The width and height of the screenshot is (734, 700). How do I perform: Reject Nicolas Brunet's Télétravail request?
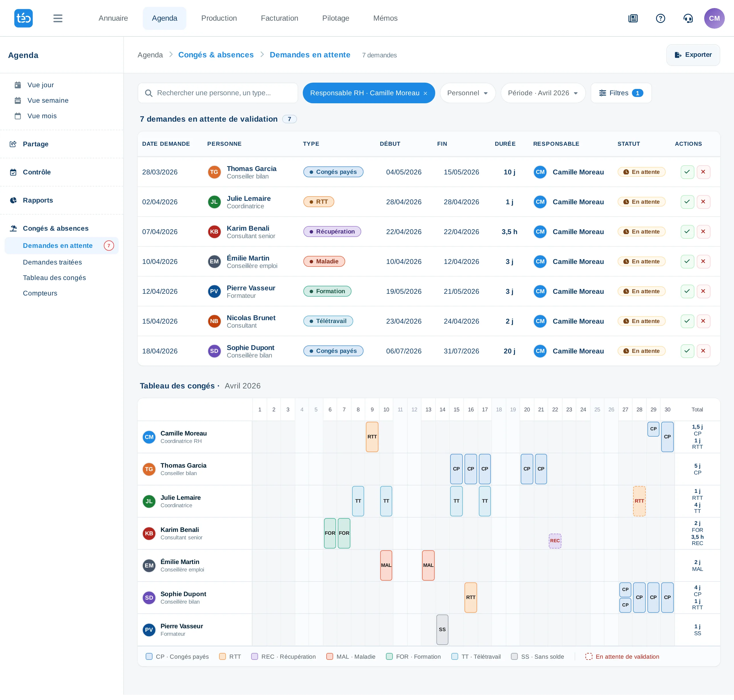tap(703, 321)
